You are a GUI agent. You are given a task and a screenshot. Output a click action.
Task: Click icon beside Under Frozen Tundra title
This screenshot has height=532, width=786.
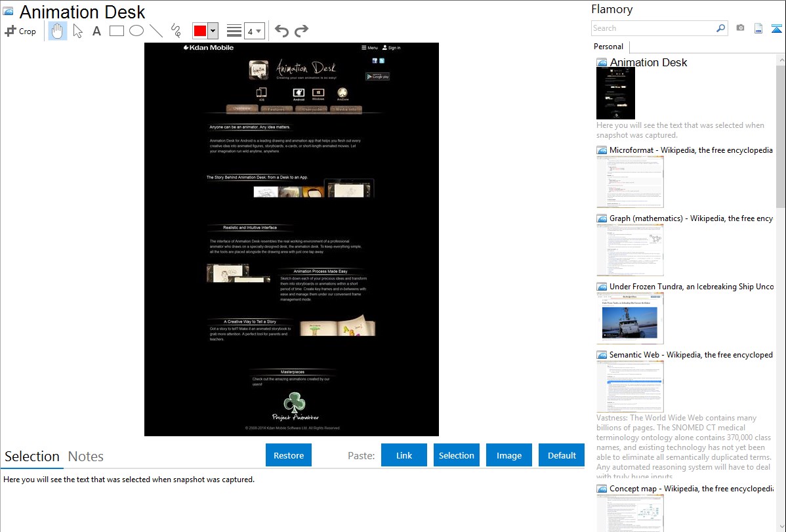pos(602,287)
